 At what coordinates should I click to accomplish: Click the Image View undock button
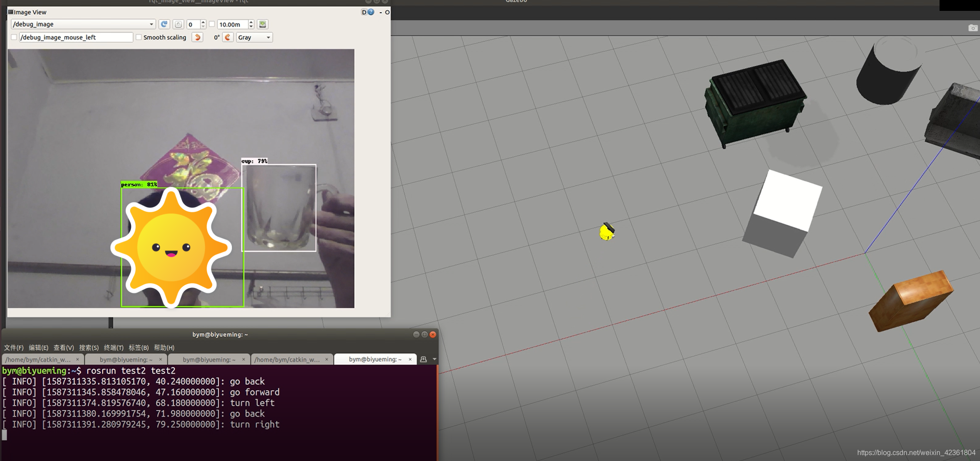(x=381, y=13)
